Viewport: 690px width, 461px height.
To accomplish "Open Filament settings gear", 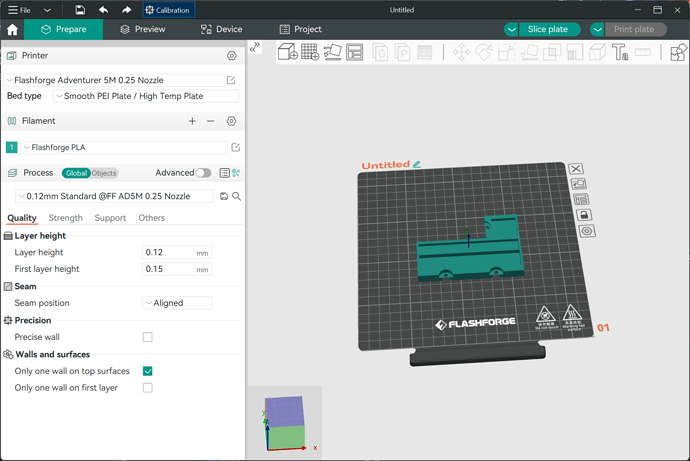I will (231, 121).
